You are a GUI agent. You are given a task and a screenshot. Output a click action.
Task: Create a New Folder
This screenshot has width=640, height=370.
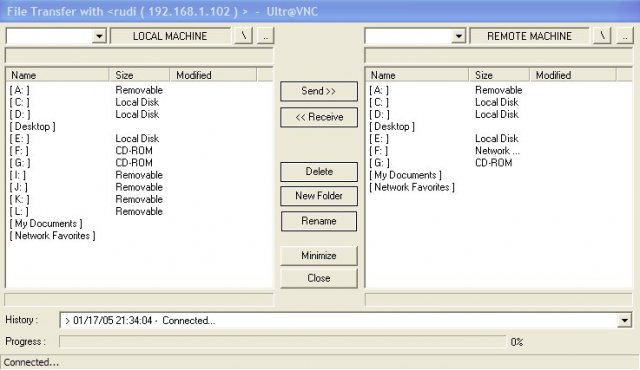319,196
